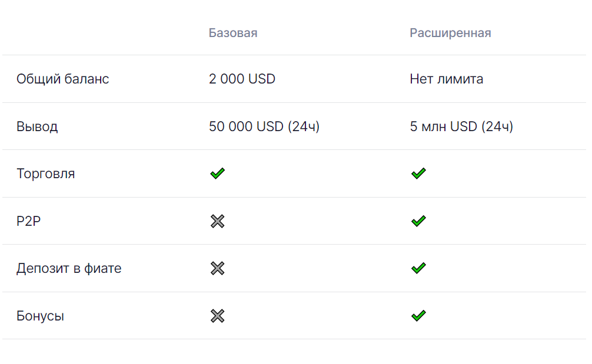This screenshot has width=592, height=364.
Task: Click the P2P row label
Action: 28,221
